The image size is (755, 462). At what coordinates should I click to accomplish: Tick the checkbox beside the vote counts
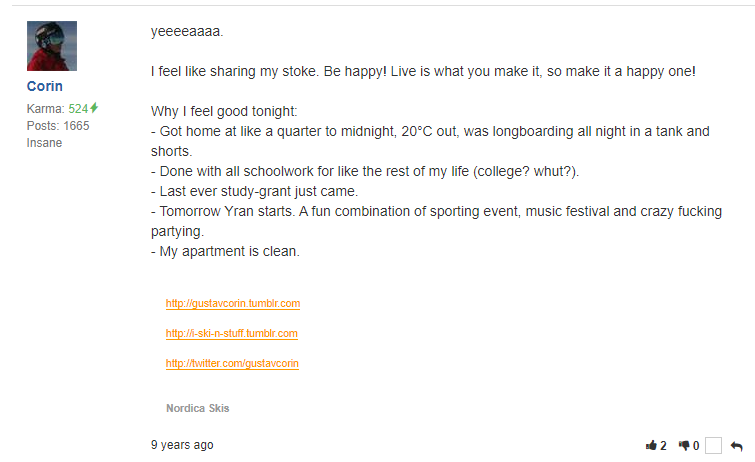pos(713,446)
